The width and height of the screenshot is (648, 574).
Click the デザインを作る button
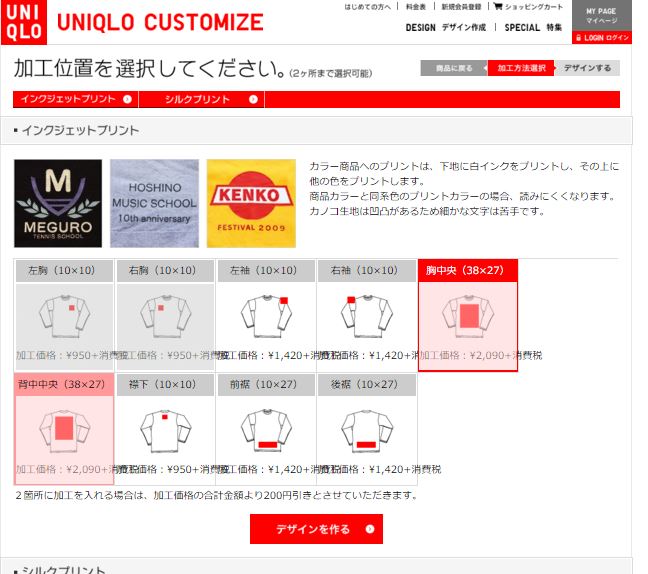[x=316, y=529]
